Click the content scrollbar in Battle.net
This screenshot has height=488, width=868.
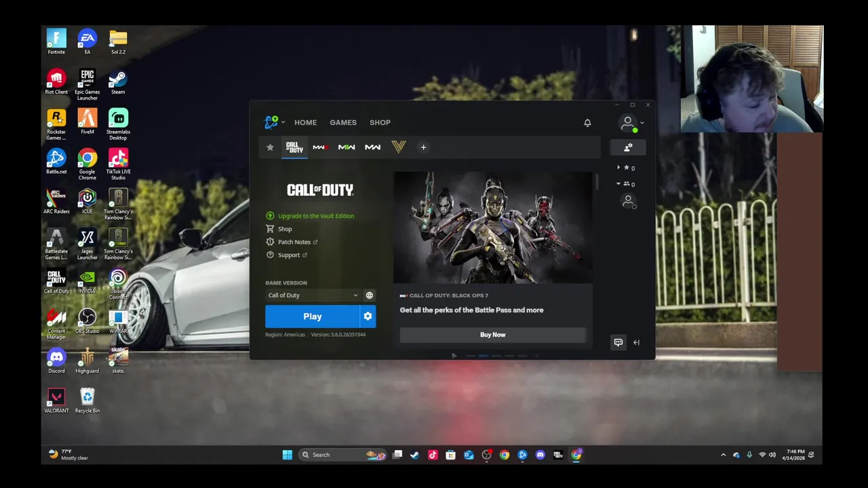pos(597,182)
